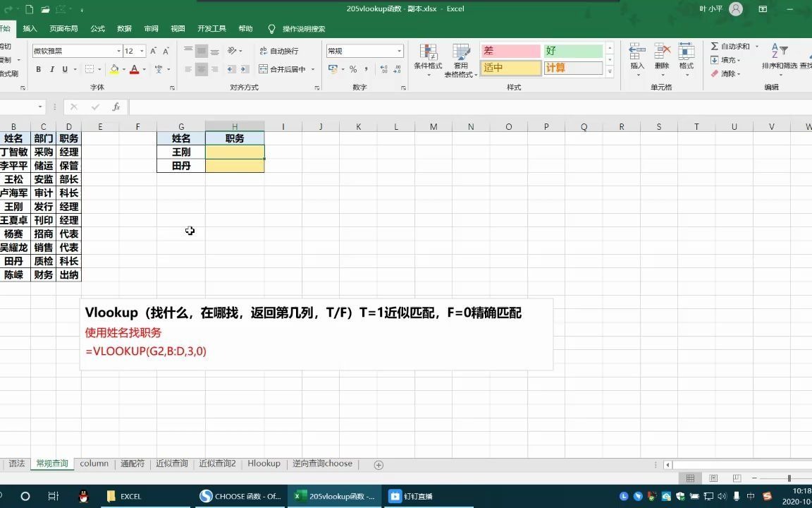Add a new worksheet with the plus button

[379, 464]
